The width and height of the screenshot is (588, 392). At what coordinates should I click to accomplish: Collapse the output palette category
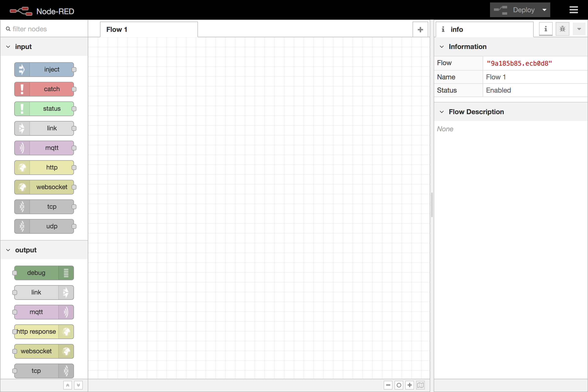(9, 250)
